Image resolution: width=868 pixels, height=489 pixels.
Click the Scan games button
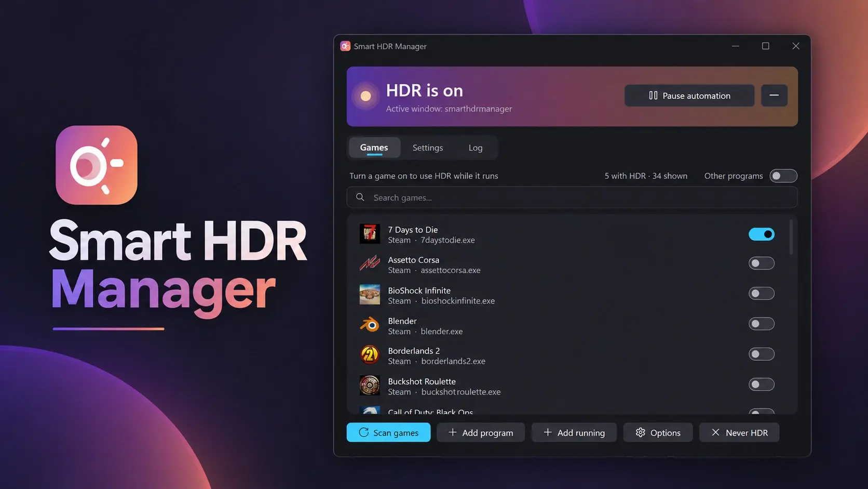pos(388,432)
